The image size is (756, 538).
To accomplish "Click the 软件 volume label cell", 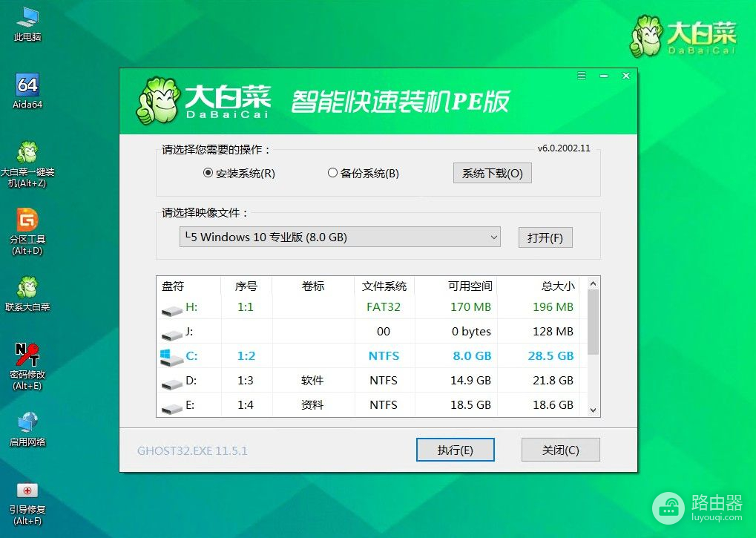I will tap(312, 381).
